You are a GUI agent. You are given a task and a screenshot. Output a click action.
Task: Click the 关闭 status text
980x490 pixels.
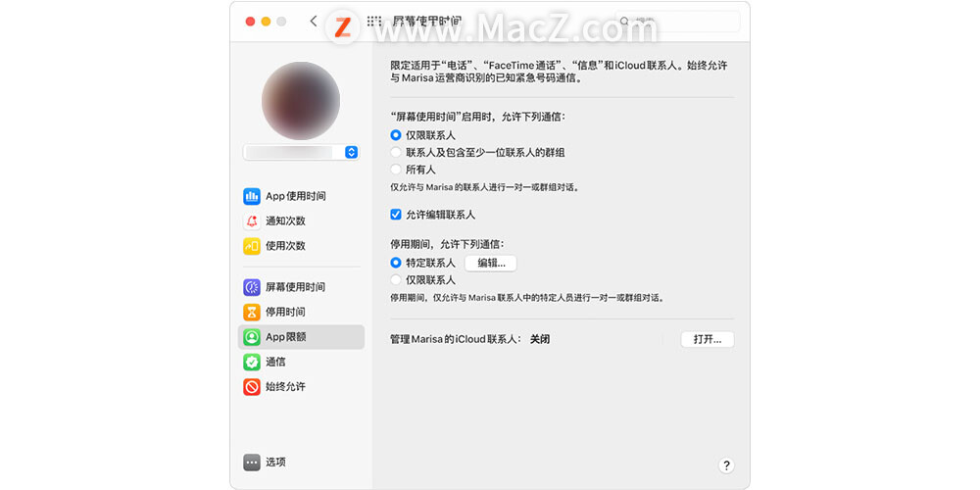point(540,339)
